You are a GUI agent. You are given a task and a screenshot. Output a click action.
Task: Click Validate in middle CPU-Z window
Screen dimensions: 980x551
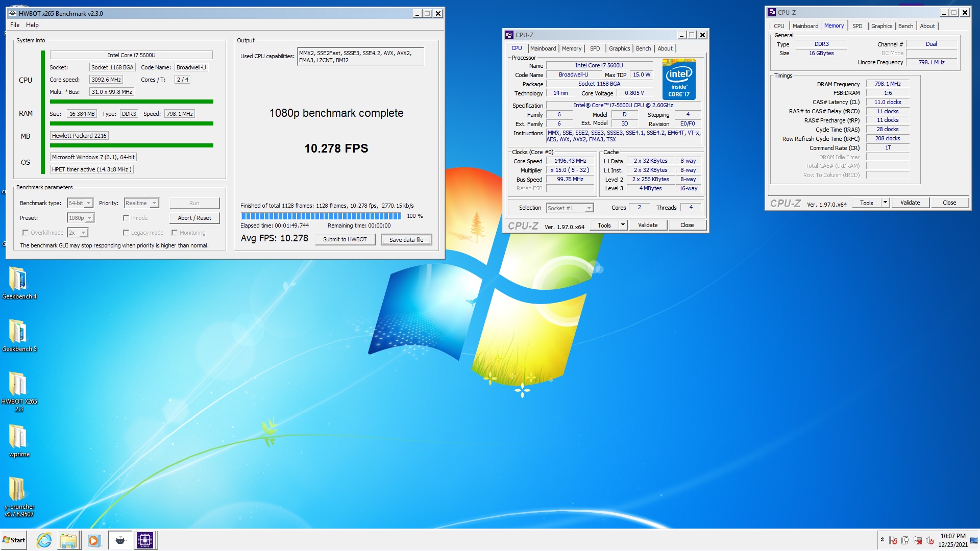click(x=648, y=225)
